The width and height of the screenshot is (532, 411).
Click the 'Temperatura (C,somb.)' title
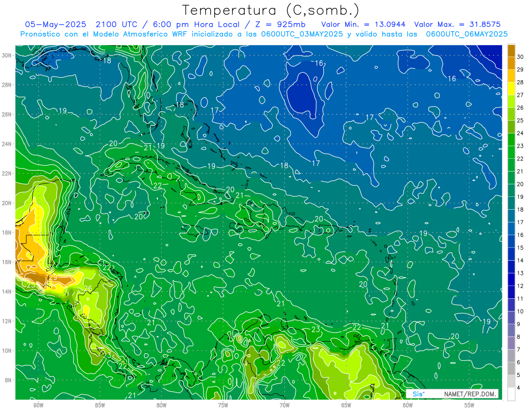270,10
